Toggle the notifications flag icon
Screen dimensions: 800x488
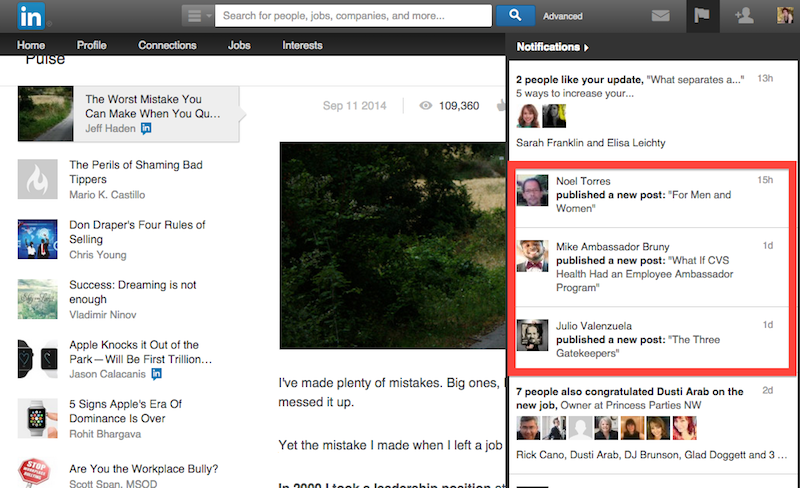click(702, 16)
